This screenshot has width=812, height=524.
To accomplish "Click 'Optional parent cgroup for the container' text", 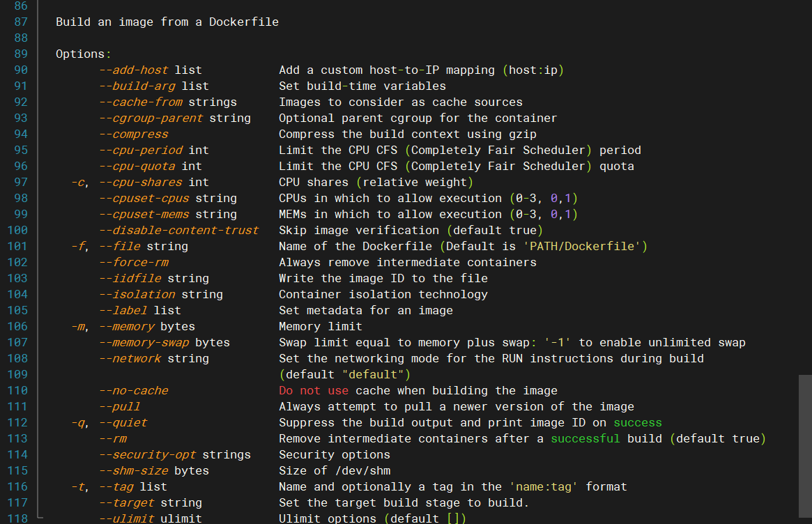I will point(418,118).
